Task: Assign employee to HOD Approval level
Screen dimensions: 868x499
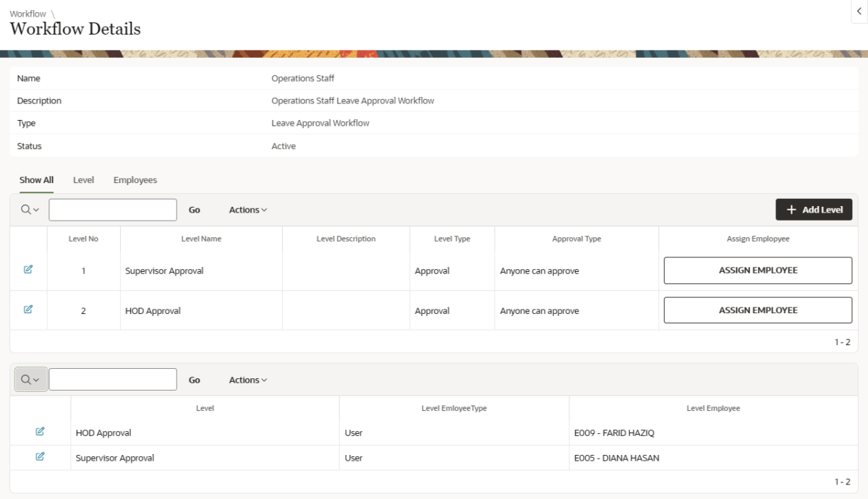Action: [757, 310]
